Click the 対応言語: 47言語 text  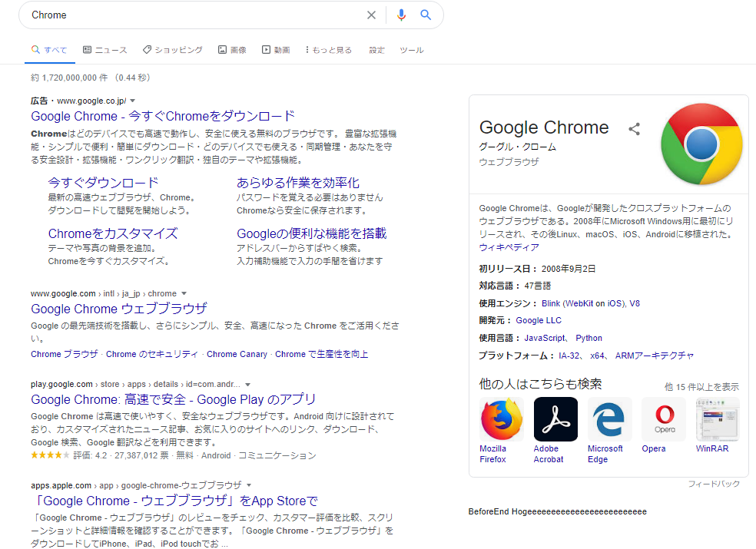pyautogui.click(x=515, y=286)
